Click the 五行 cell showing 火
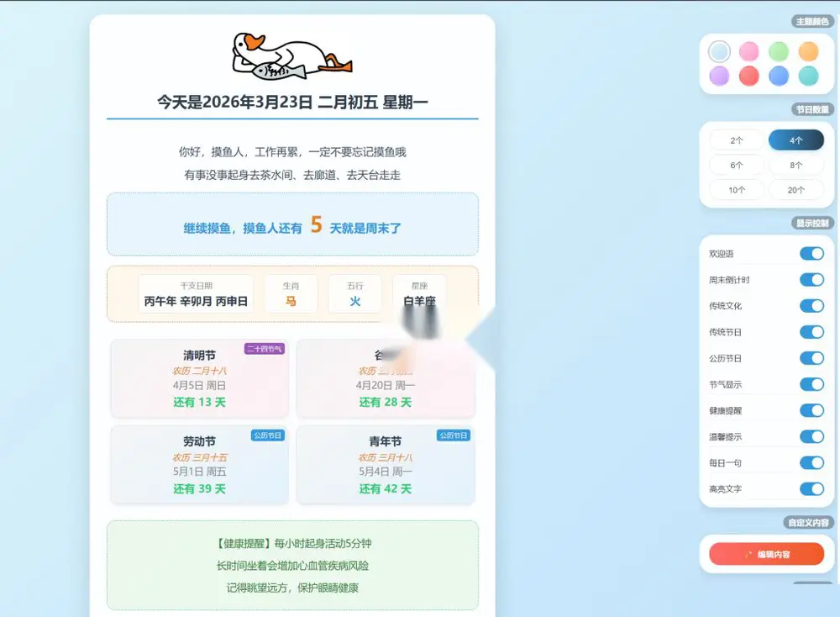This screenshot has width=840, height=617. [x=355, y=293]
